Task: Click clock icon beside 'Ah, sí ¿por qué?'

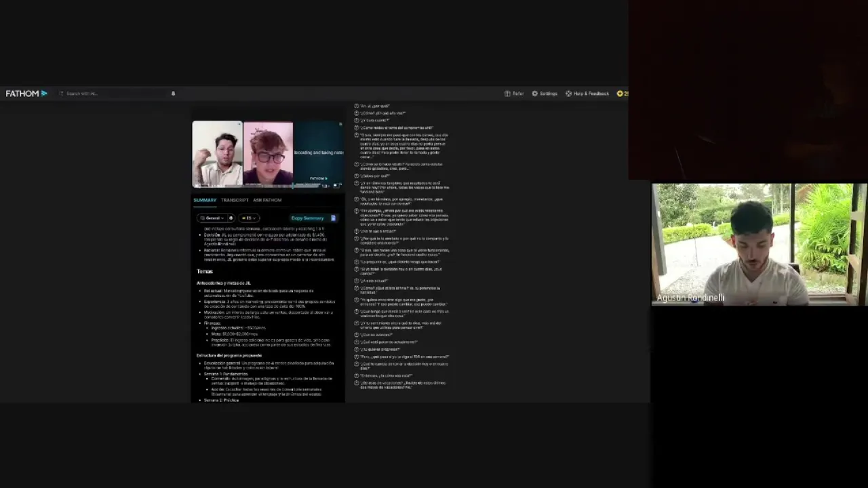Action: [x=357, y=106]
